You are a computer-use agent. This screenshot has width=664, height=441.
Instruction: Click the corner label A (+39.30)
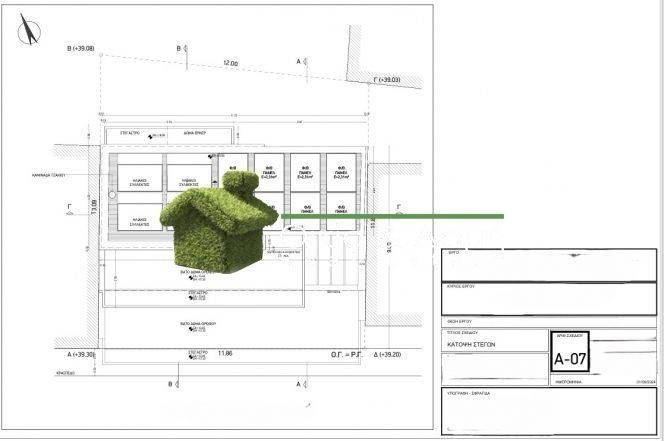pyautogui.click(x=81, y=355)
